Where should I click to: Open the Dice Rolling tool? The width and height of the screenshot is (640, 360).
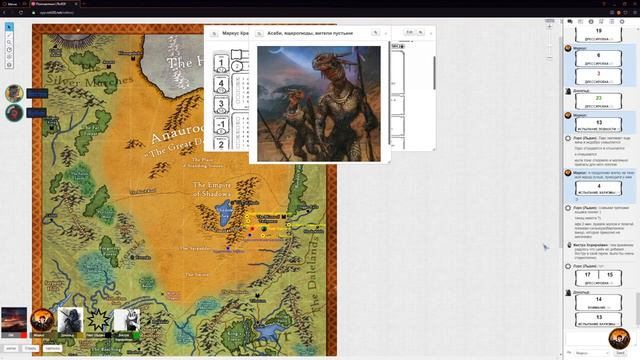point(9,57)
